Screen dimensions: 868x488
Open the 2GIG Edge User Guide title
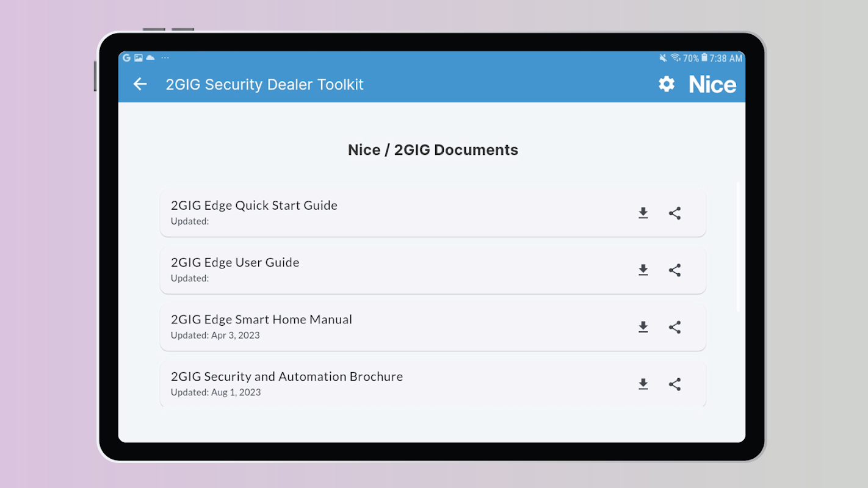click(x=235, y=262)
